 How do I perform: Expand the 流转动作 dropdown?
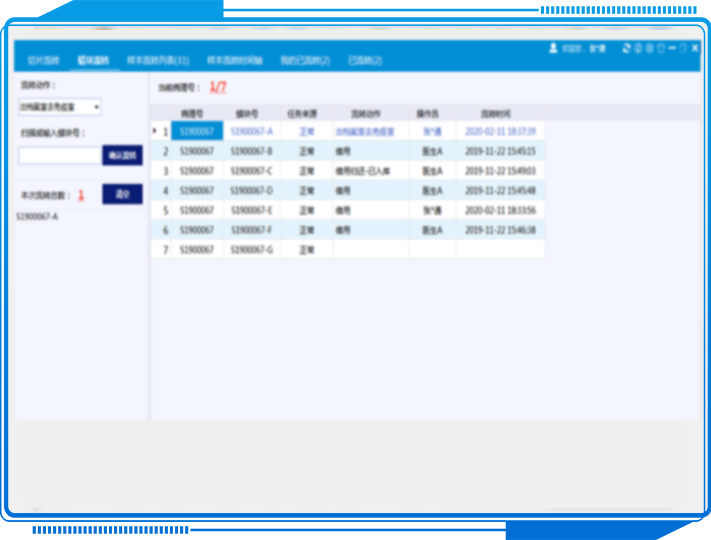[59, 106]
